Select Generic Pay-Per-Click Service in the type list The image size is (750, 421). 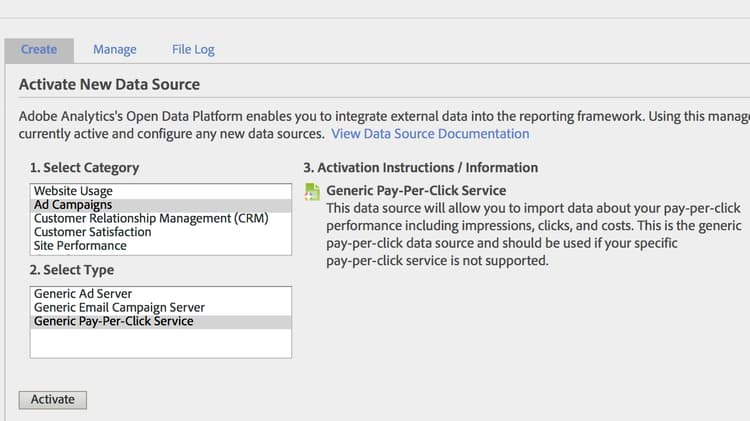[x=114, y=322]
